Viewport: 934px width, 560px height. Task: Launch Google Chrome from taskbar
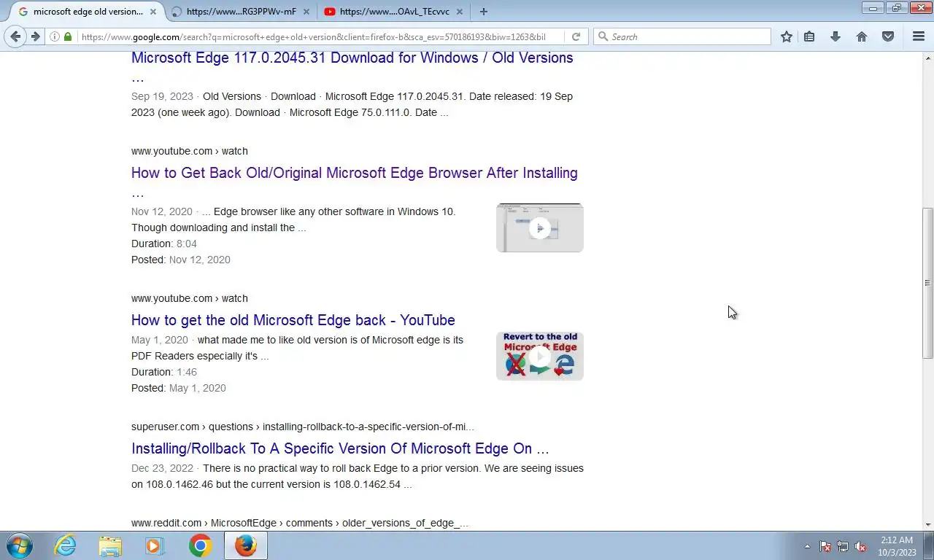[x=200, y=545]
